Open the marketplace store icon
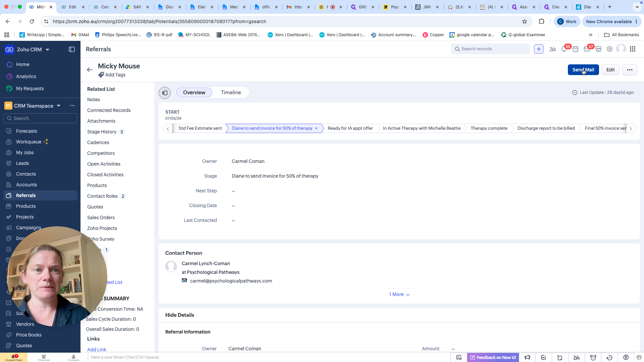The height and width of the screenshot is (362, 644). tap(598, 49)
